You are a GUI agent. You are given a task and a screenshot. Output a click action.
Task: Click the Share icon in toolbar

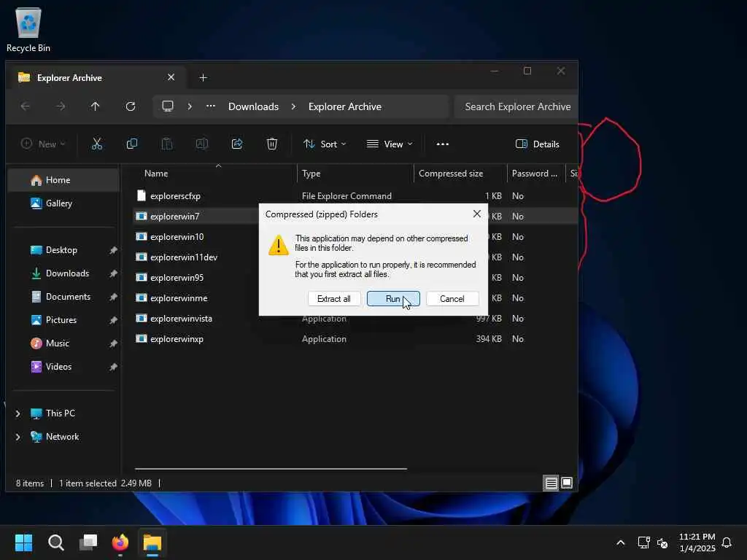click(x=237, y=144)
